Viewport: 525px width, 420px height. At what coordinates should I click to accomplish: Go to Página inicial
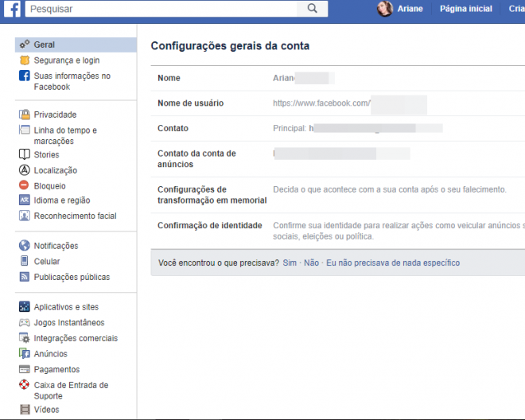(x=466, y=9)
